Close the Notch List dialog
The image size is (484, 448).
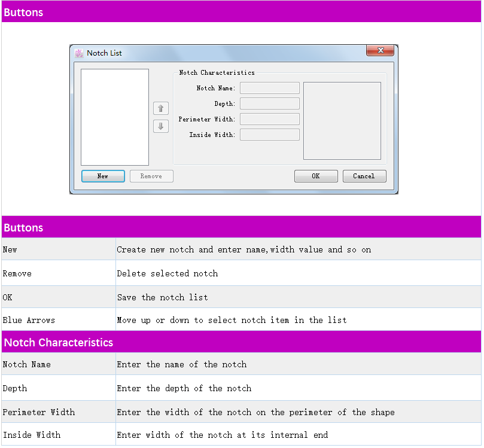tap(380, 51)
